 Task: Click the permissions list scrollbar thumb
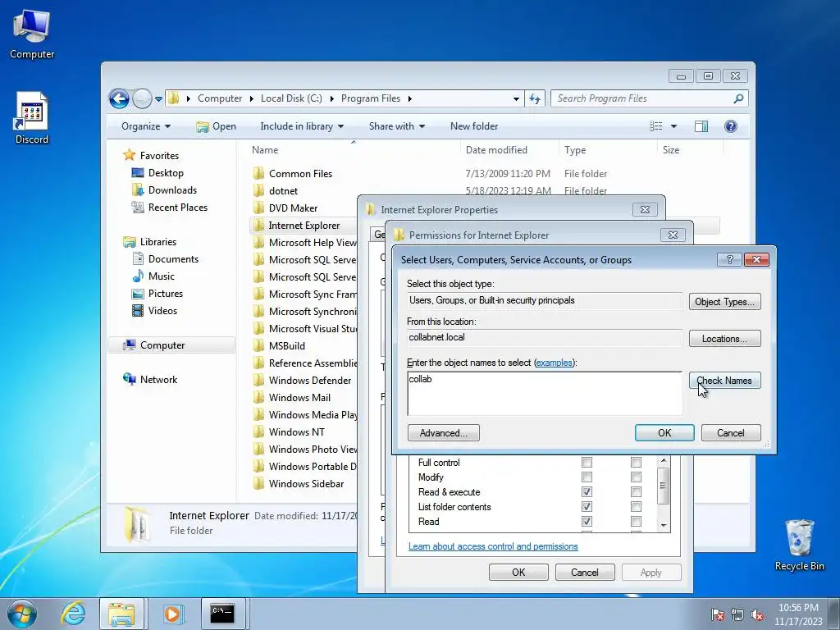[663, 486]
